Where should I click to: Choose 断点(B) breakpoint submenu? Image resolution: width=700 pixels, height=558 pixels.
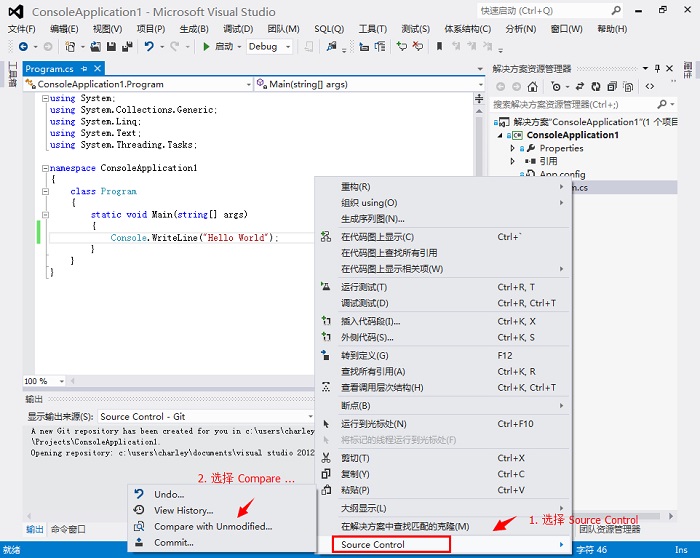click(444, 405)
